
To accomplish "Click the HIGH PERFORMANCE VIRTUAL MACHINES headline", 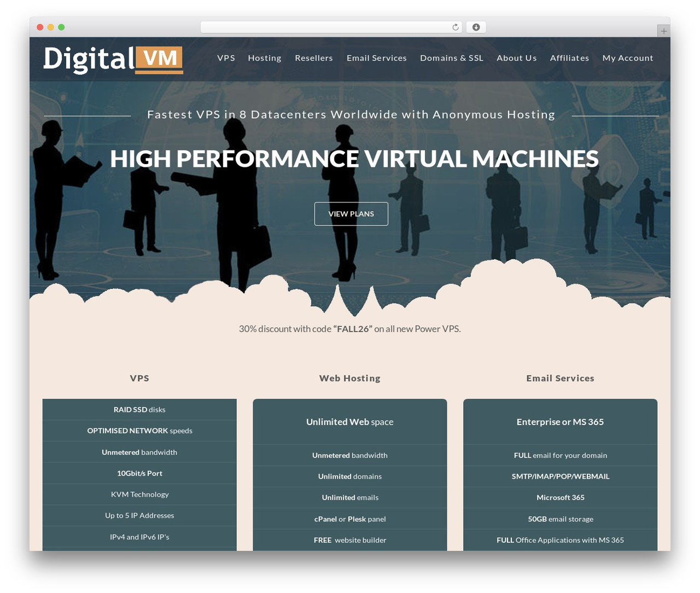I will [354, 159].
